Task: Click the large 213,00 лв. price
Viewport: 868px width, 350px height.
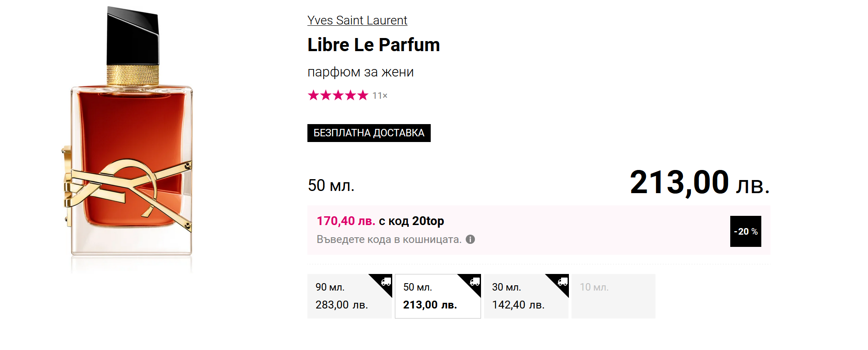Action: coord(699,183)
